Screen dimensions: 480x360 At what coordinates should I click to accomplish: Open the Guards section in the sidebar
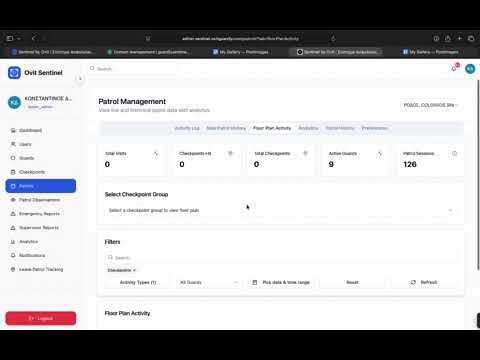23,158
